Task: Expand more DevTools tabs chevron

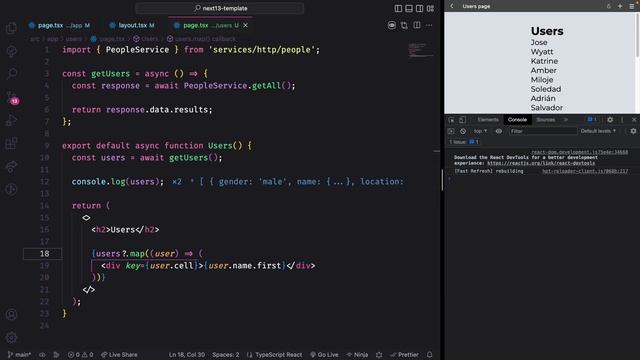Action: point(566,120)
